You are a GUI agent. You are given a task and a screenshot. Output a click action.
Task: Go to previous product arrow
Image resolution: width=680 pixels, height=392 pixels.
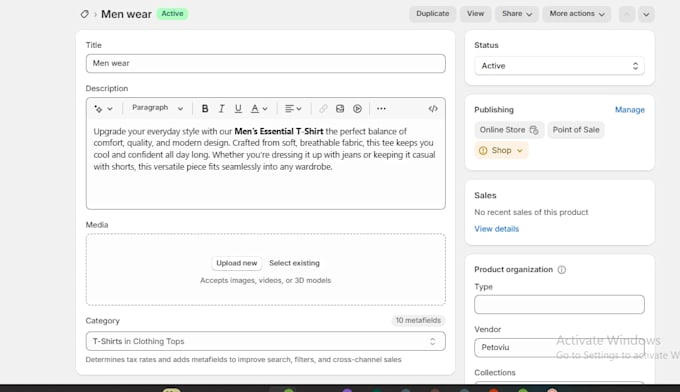[627, 14]
